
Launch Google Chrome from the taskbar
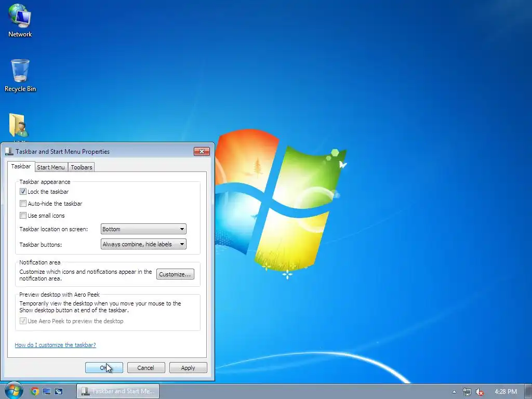click(x=35, y=391)
